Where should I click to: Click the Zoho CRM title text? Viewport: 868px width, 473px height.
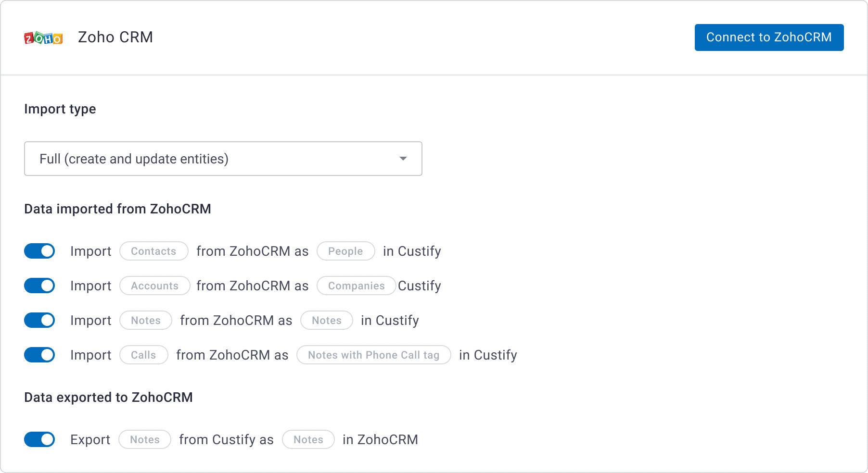pyautogui.click(x=115, y=37)
